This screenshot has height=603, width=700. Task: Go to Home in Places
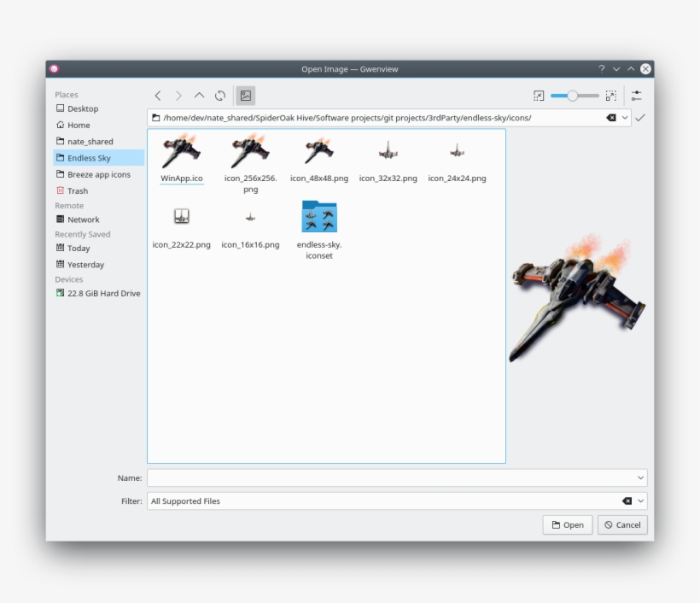coord(99,125)
